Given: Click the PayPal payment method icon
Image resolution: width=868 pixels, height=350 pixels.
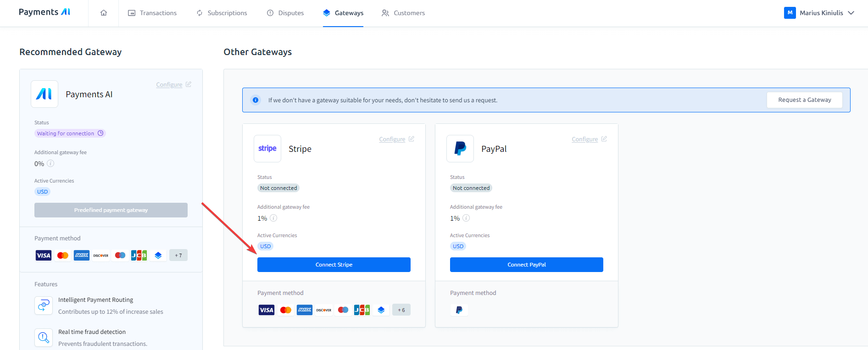Looking at the screenshot, I should tap(459, 310).
